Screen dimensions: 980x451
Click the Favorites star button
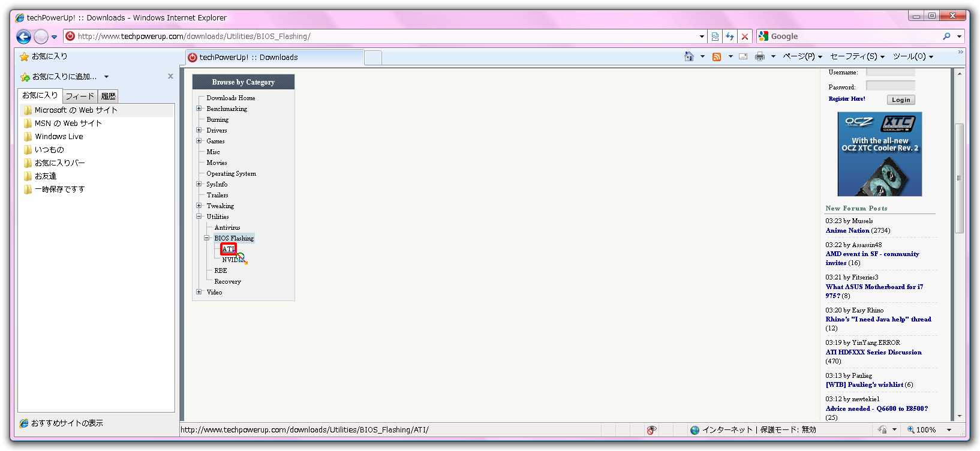pos(44,56)
